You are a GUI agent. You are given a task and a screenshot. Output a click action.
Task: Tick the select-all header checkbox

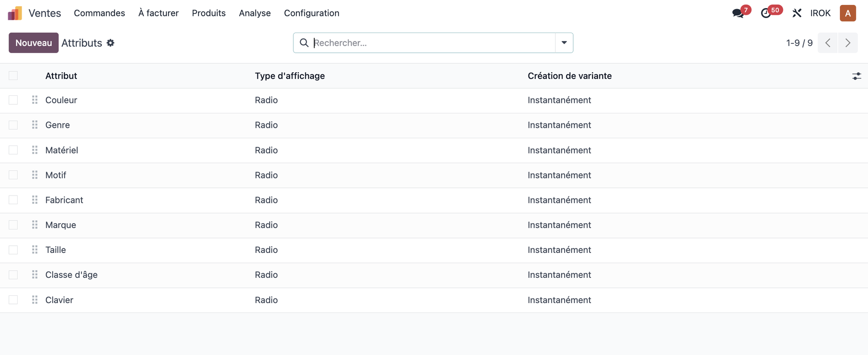click(x=13, y=76)
